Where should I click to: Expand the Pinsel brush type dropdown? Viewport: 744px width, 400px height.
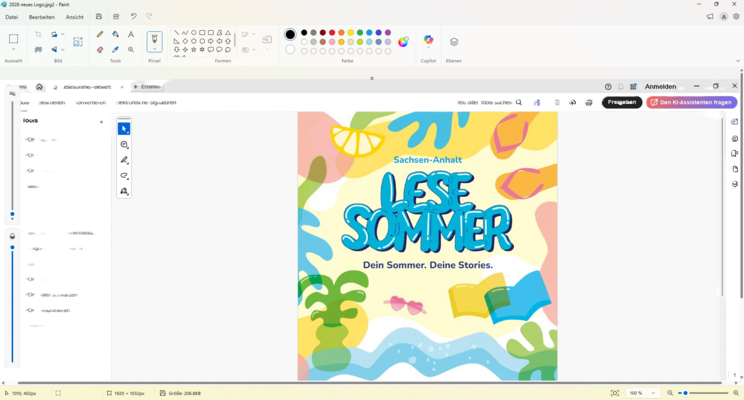pyautogui.click(x=154, y=49)
